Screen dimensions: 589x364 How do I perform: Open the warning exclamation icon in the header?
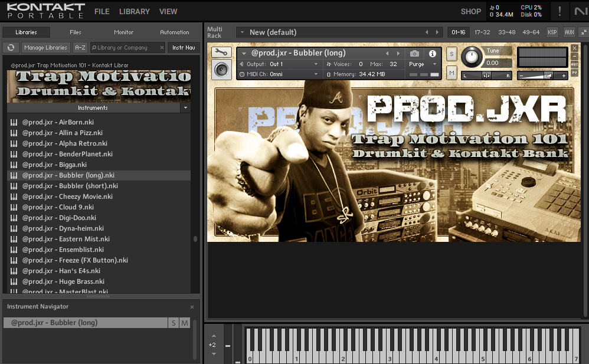click(x=559, y=11)
